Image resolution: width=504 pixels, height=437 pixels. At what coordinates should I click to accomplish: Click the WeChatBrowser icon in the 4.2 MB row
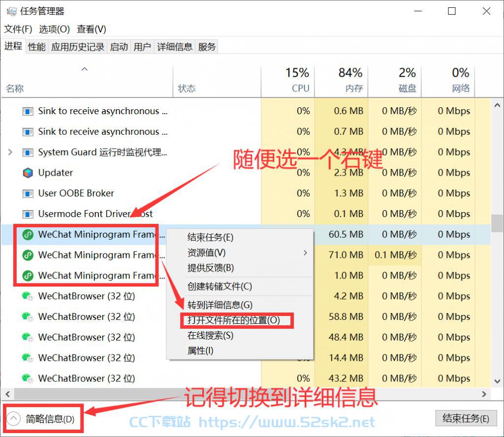click(x=28, y=296)
